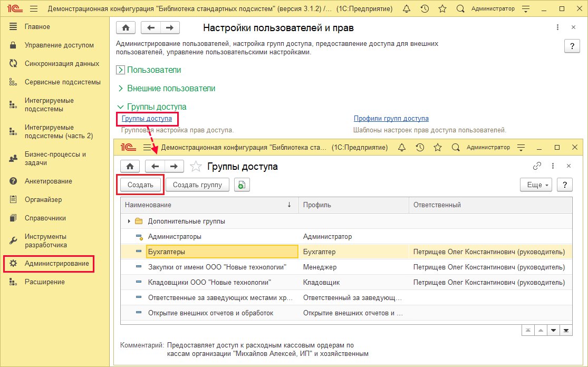This screenshot has height=367, width=588.
Task: Jump to list end arrow button
Action: 566,330
